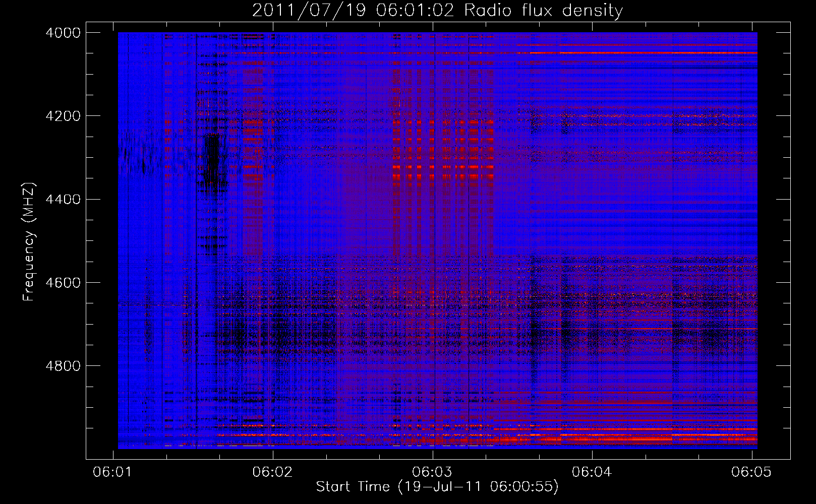
Task: Click the 06:01 time axis label
Action: 113,472
